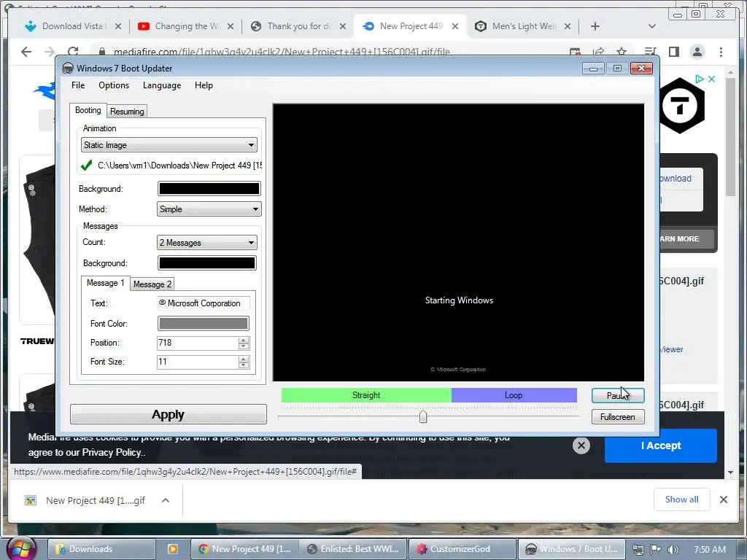Screen dimensions: 747x560
Task: Click the Boot Updater title bar icon
Action: [x=68, y=68]
